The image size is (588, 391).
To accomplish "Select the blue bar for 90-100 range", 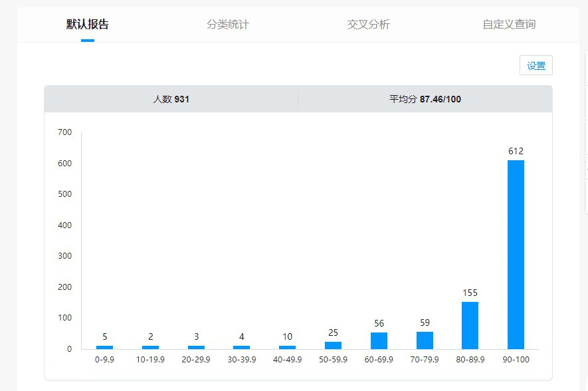I will click(516, 254).
